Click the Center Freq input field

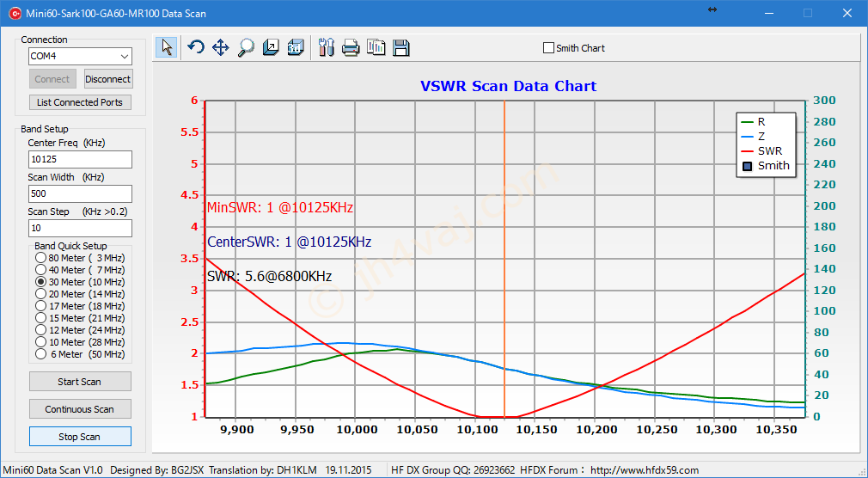click(x=80, y=160)
